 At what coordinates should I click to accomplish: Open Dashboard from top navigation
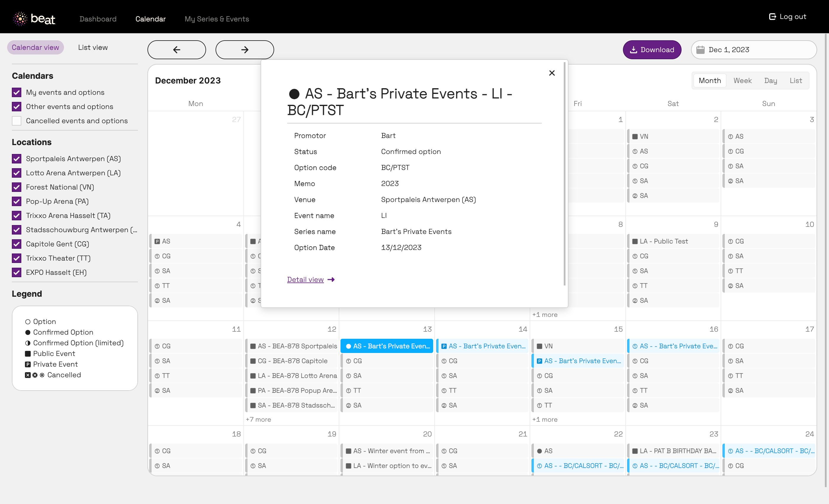pyautogui.click(x=98, y=19)
